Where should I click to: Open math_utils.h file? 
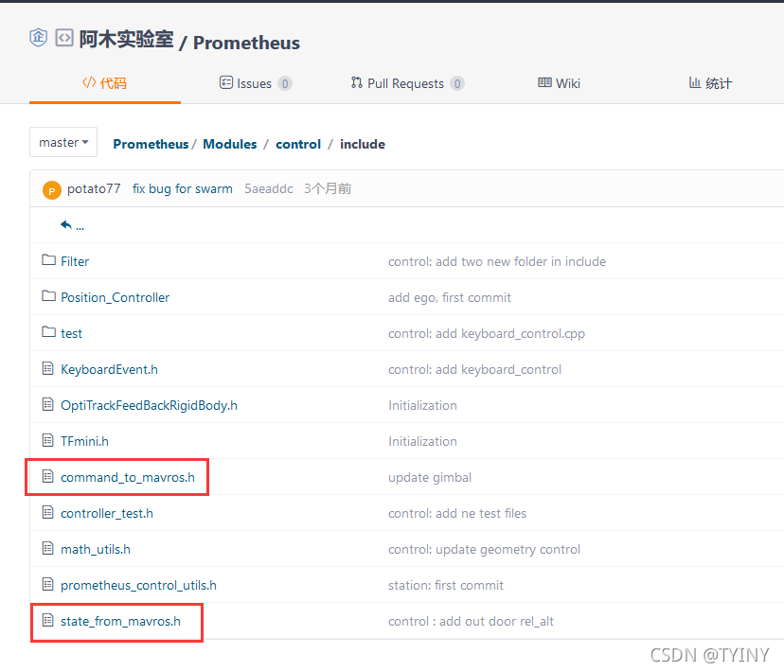click(x=96, y=550)
